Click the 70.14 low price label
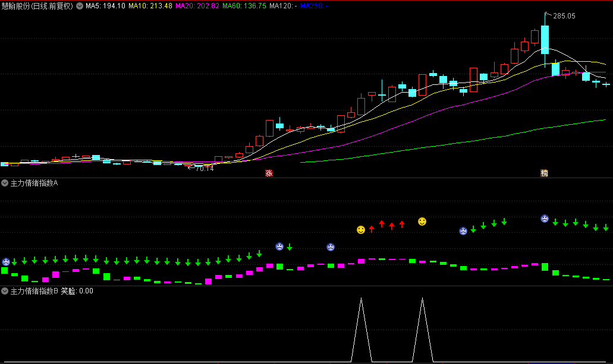The width and height of the screenshot is (613, 364). pyautogui.click(x=205, y=169)
